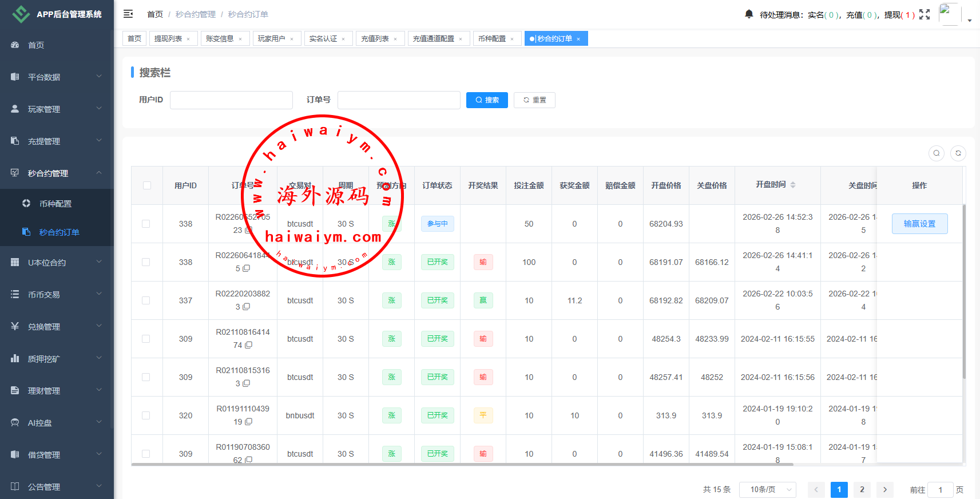Click the round table refresh icon

tap(958, 153)
